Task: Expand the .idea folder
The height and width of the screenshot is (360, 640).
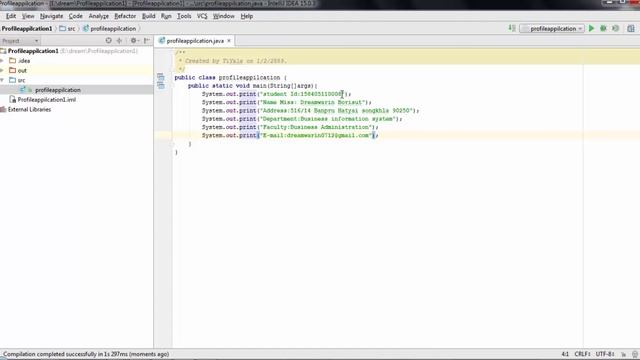Action: pos(2,60)
